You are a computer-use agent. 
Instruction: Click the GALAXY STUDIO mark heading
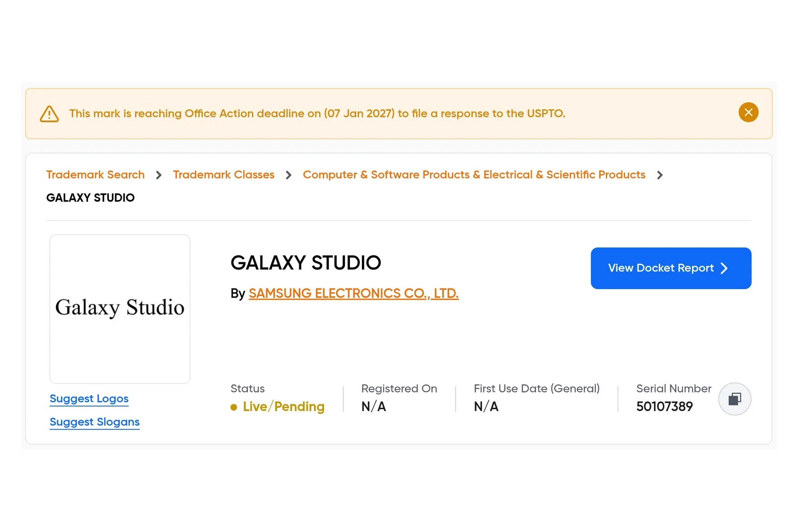coord(306,263)
